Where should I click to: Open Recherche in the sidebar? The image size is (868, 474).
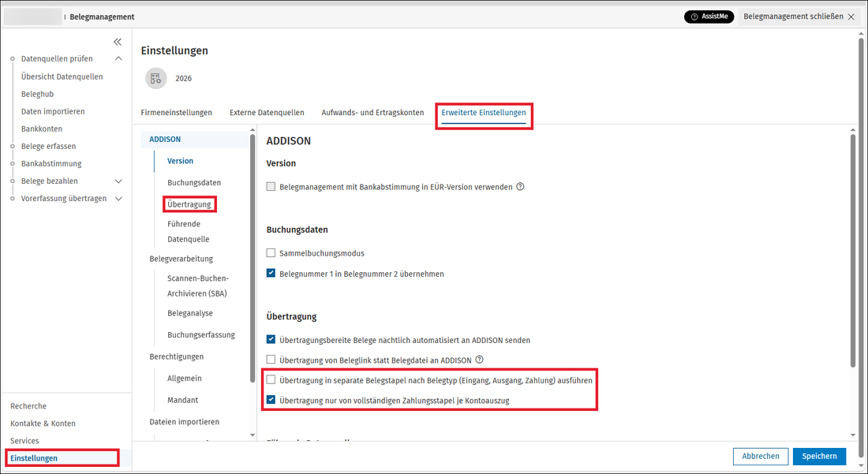(x=28, y=406)
